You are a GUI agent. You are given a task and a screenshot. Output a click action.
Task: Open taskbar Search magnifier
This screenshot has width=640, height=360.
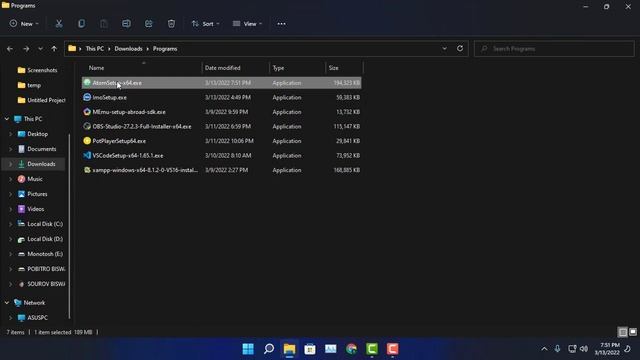[x=269, y=349]
